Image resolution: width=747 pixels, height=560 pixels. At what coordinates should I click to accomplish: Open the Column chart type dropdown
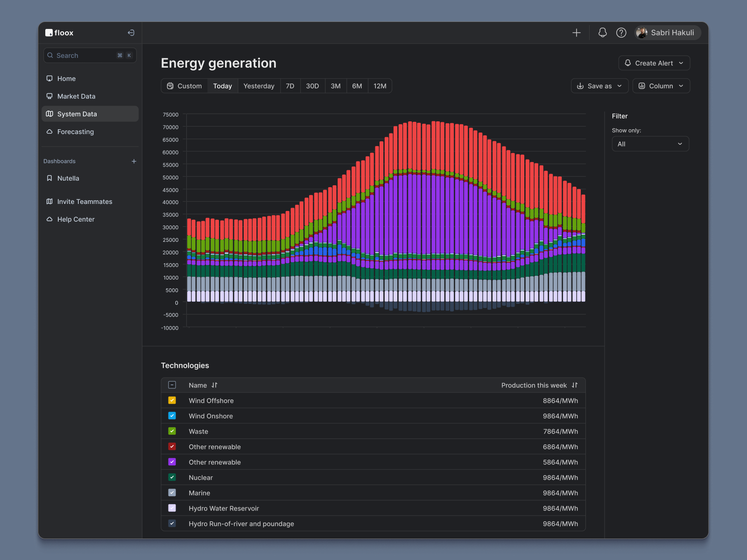(x=661, y=86)
